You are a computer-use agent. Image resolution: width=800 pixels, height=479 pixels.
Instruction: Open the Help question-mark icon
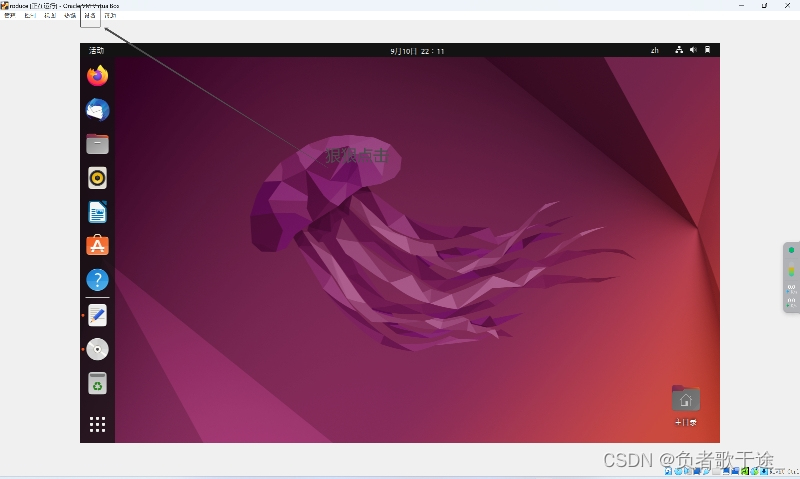tap(97, 280)
